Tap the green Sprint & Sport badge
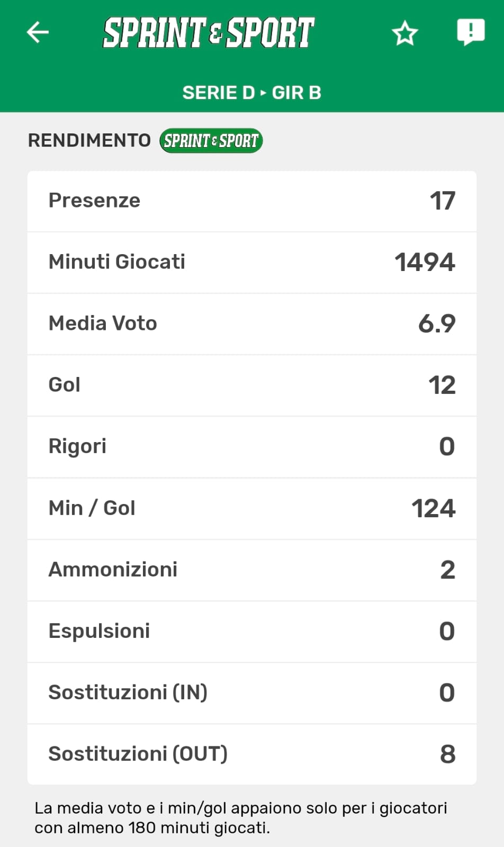 coord(211,141)
